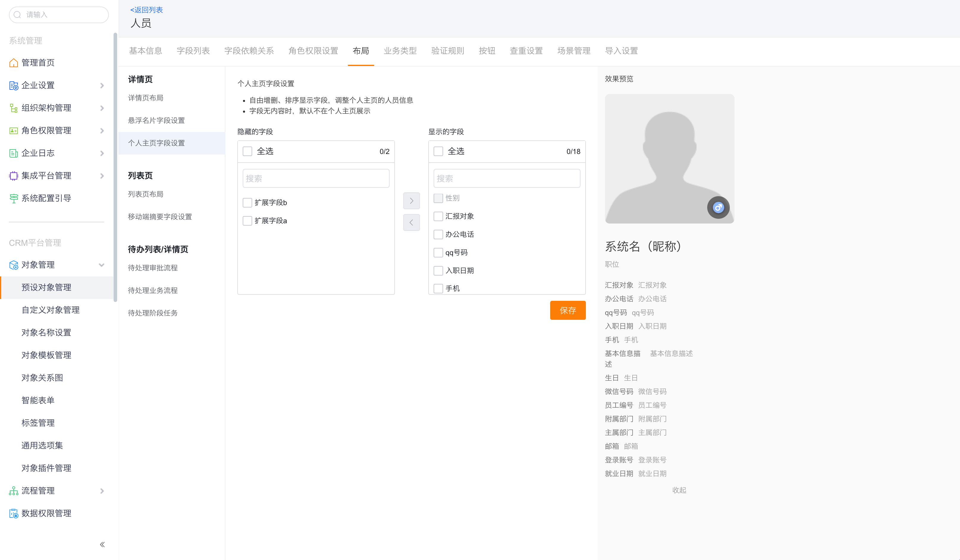Open the 角色权限设置 tab
The width and height of the screenshot is (960, 560).
point(313,51)
